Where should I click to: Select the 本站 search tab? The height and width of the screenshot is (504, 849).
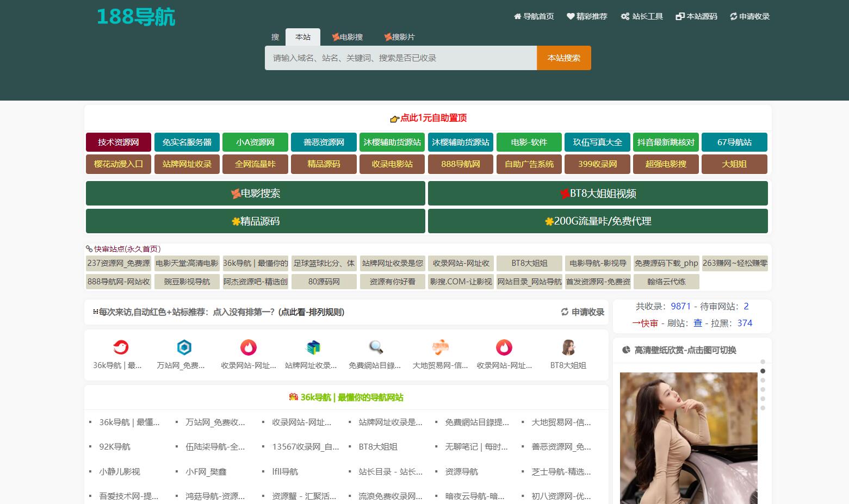(303, 37)
